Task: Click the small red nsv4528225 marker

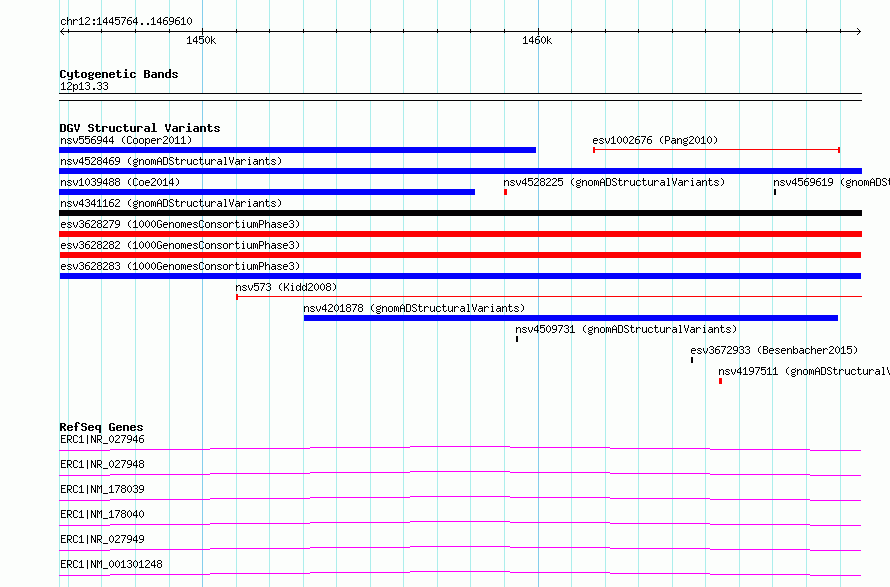Action: click(x=505, y=192)
